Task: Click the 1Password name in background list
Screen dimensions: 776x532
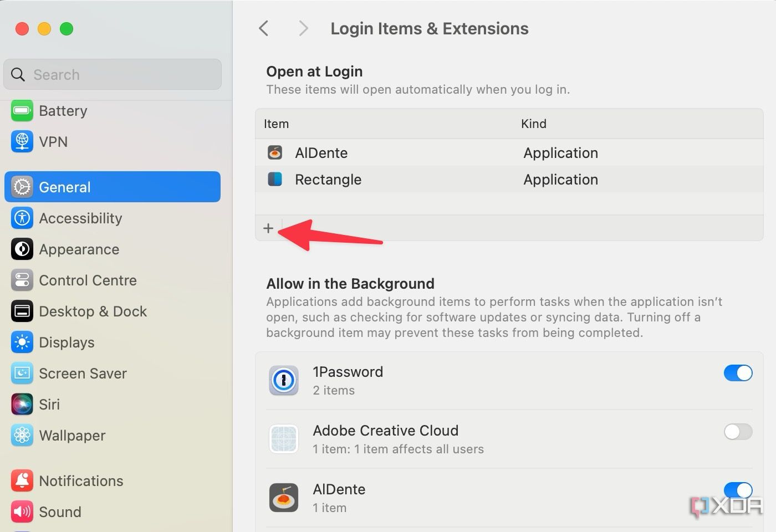Action: [x=348, y=372]
